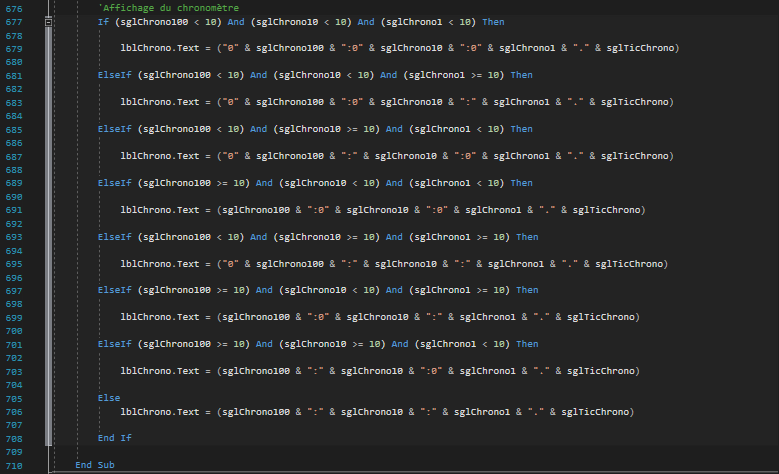
Task: Click the End If statement
Action: point(115,438)
